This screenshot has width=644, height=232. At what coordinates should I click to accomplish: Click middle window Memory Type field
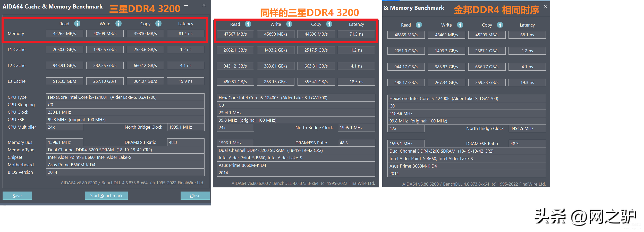(296, 150)
